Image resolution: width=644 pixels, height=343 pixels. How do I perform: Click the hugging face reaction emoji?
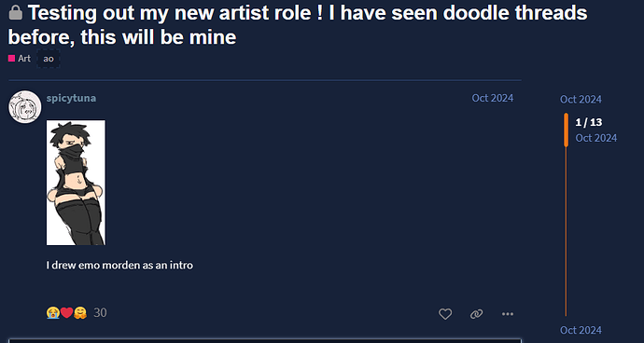[x=80, y=313]
